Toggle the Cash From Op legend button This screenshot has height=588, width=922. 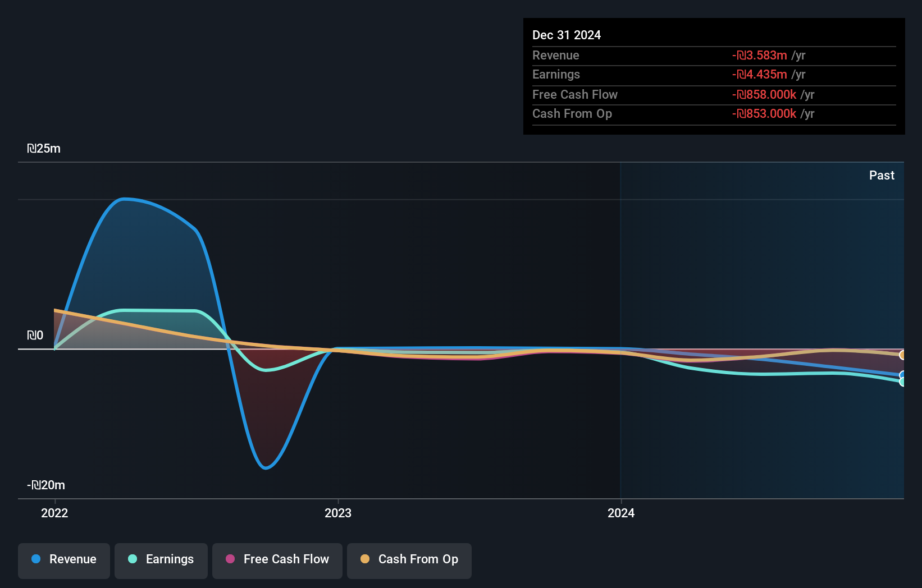(409, 561)
